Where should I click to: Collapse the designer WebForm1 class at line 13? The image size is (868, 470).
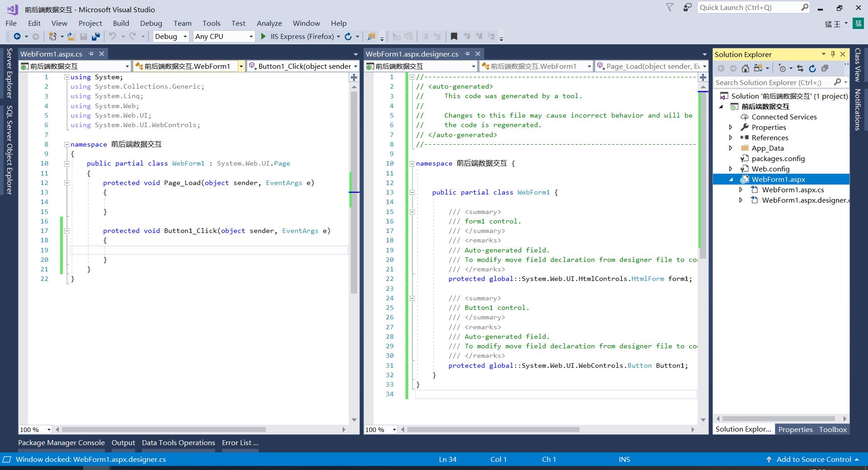(412, 192)
